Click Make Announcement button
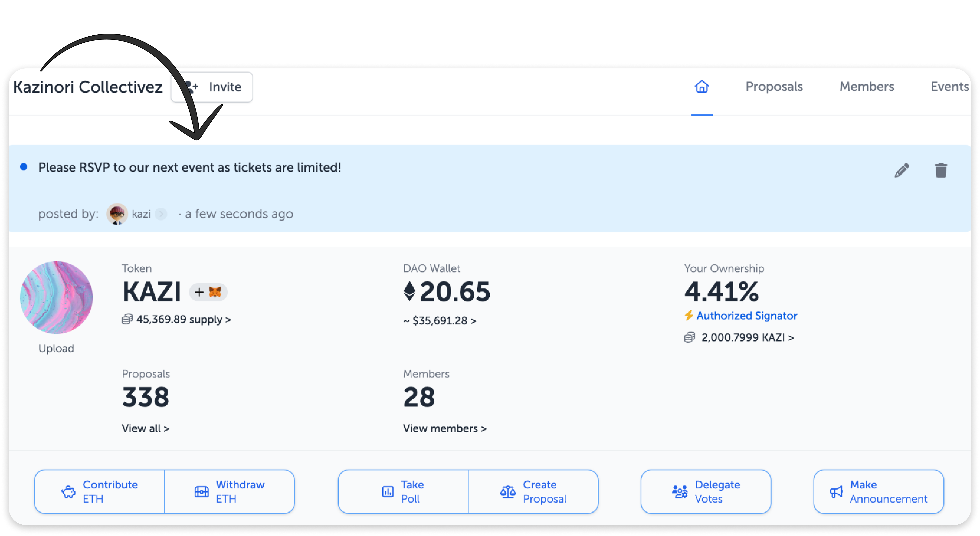This screenshot has width=980, height=536. (879, 492)
